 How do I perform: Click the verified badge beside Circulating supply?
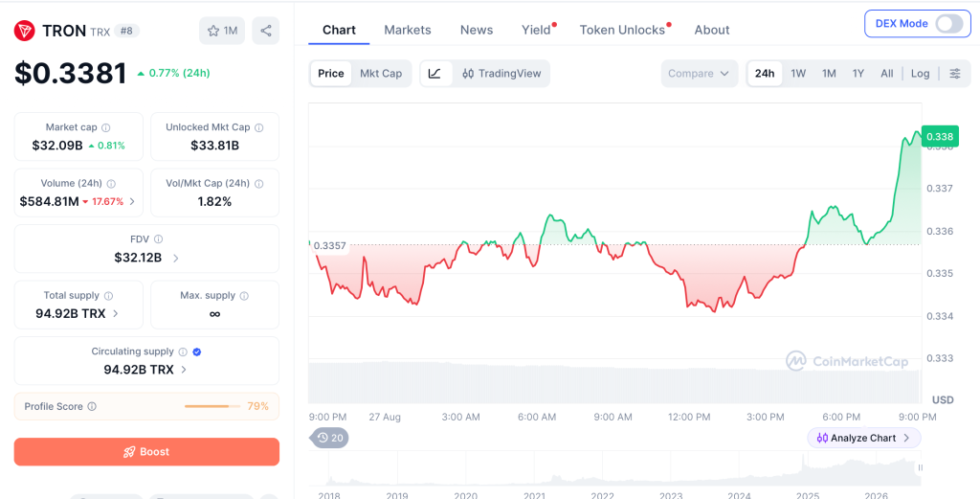[197, 352]
